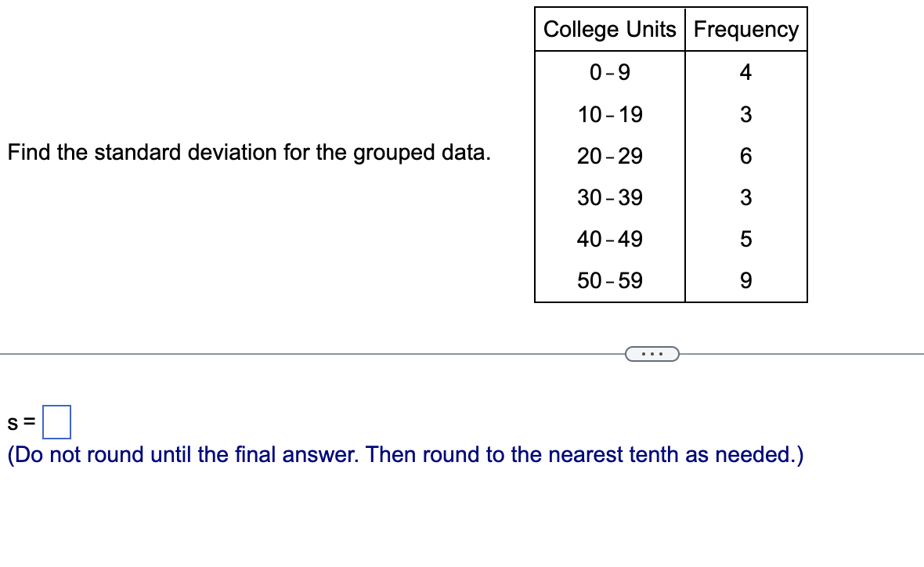Click the rounding instruction text in blue

[x=405, y=454]
